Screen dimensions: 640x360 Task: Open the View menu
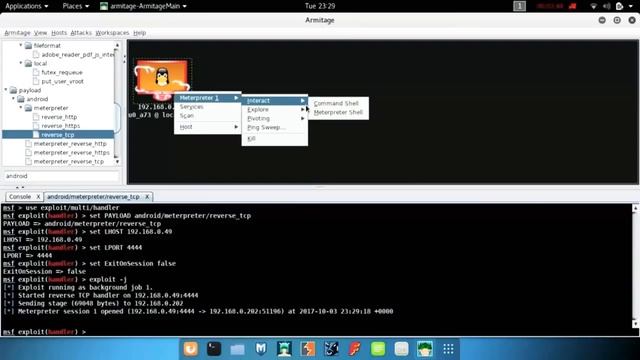(40, 33)
